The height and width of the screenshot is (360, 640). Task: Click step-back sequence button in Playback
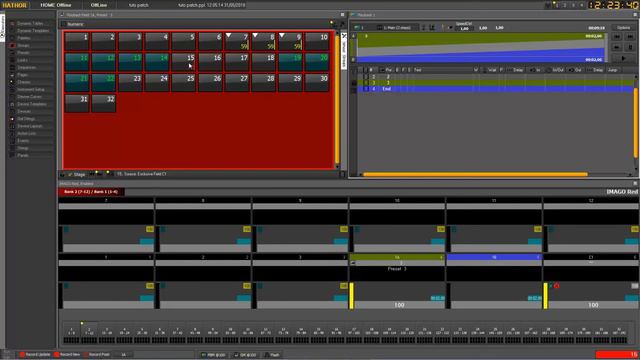click(x=617, y=37)
